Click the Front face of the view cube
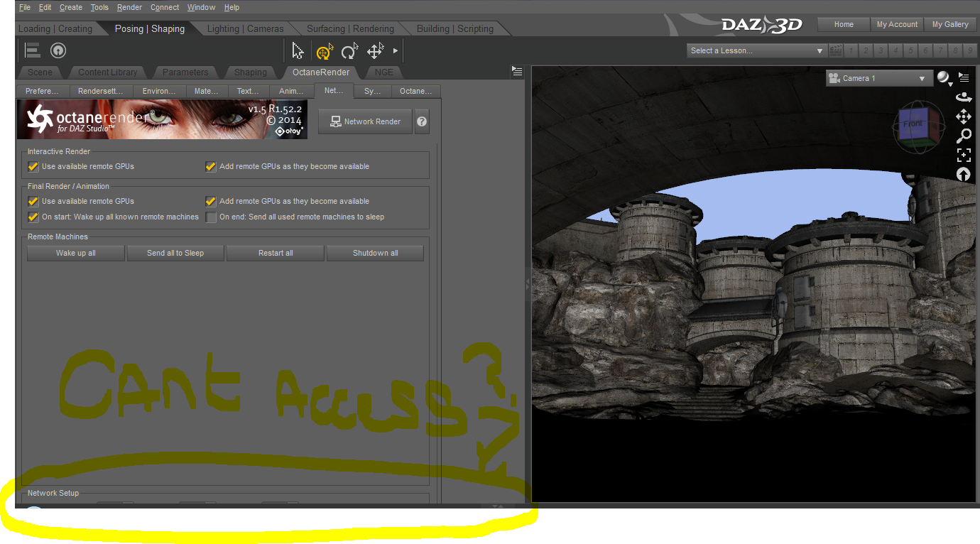This screenshot has height=544, width=980. tap(913, 124)
